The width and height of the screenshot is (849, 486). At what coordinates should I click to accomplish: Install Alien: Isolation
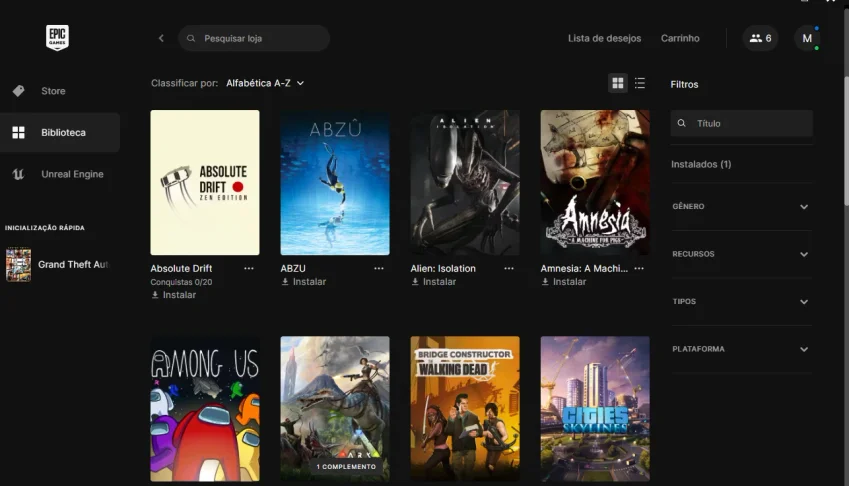pyautogui.click(x=434, y=282)
